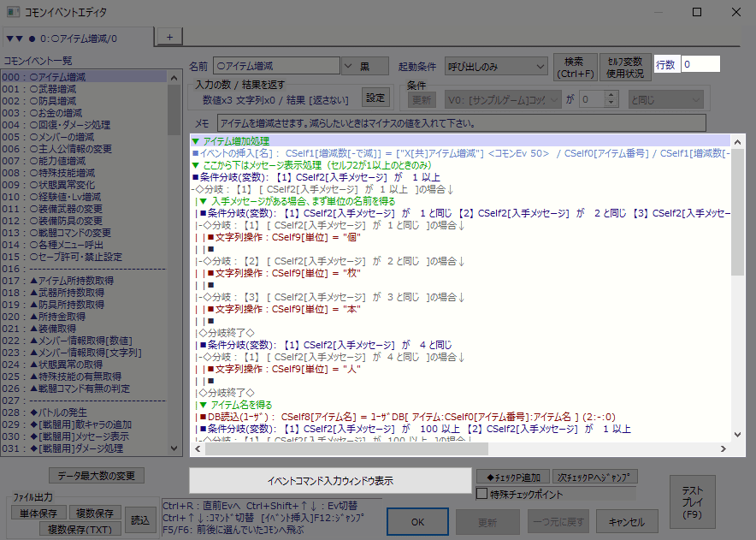Click the 設定 button for input count
The width and height of the screenshot is (756, 540).
coord(375,98)
